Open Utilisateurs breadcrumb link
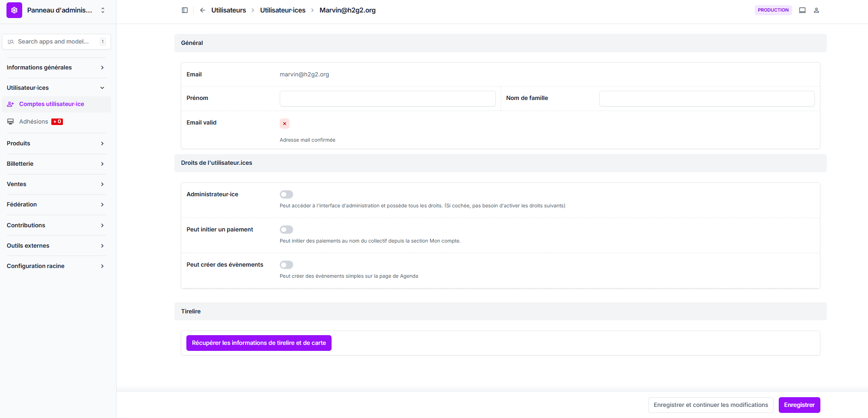 coord(228,10)
